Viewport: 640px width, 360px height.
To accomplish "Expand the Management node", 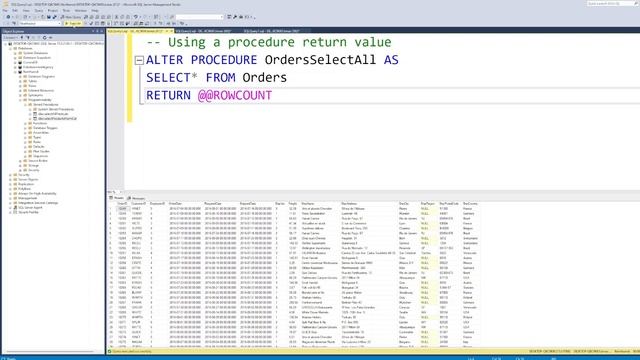I will [10, 198].
